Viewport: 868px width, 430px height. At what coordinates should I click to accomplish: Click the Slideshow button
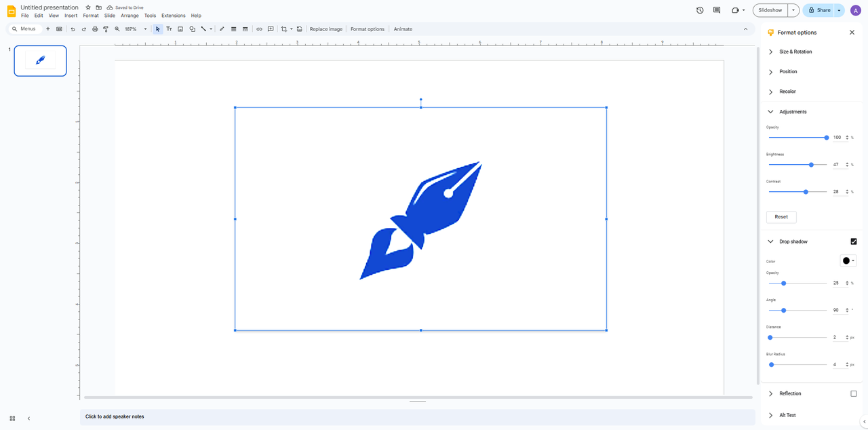(770, 10)
